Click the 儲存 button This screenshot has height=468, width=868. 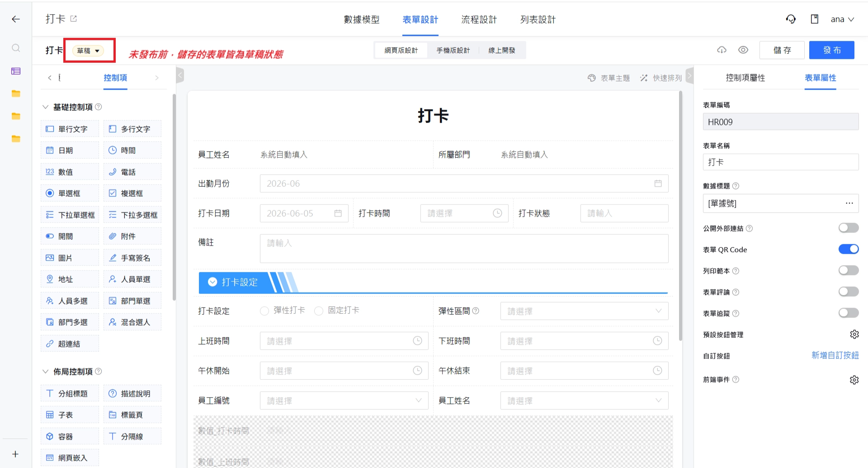[x=782, y=50]
